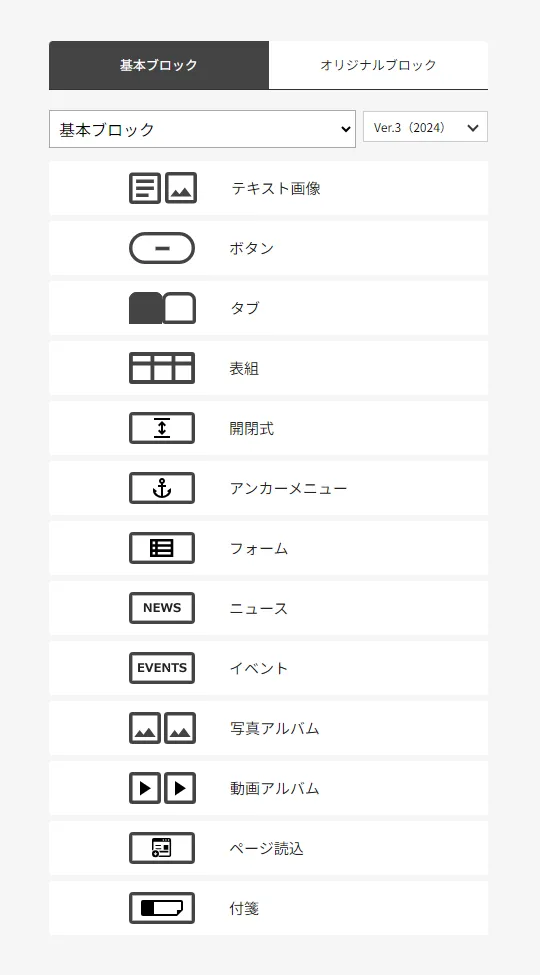
Task: Click the ページ読込 row label
Action: pyautogui.click(x=266, y=848)
